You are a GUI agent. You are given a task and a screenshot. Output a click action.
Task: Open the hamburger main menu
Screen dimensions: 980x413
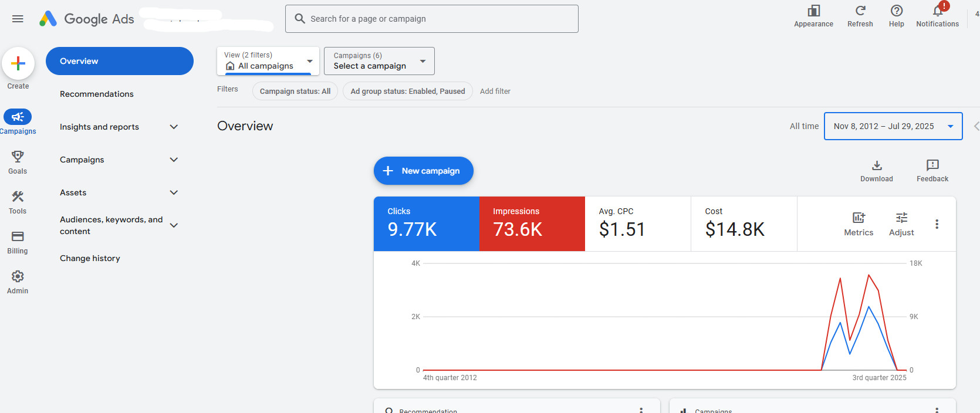click(18, 19)
